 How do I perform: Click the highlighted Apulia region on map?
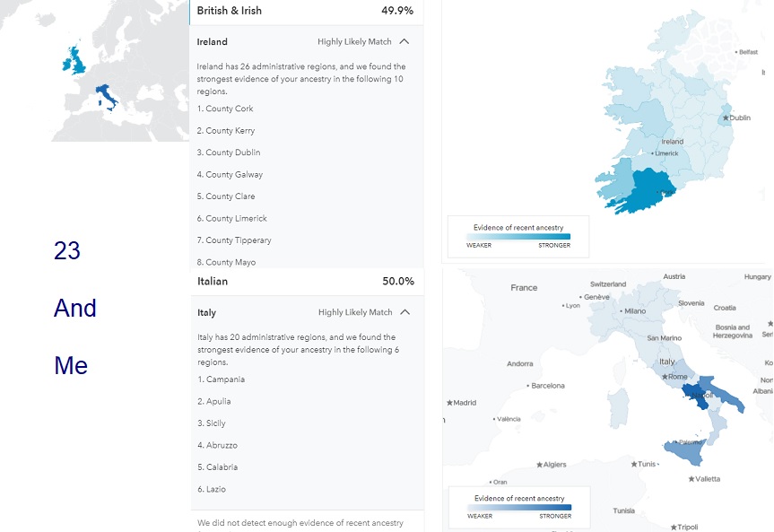pyautogui.click(x=725, y=394)
